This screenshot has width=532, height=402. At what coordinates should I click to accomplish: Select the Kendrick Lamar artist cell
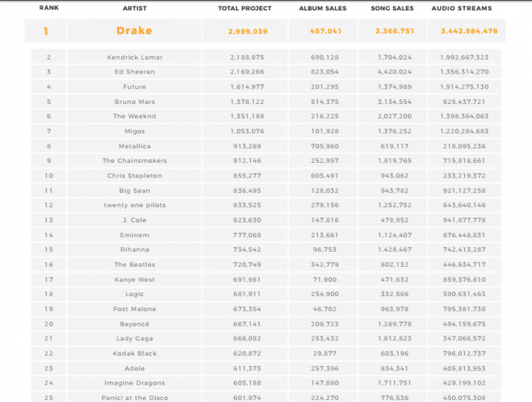click(x=134, y=58)
